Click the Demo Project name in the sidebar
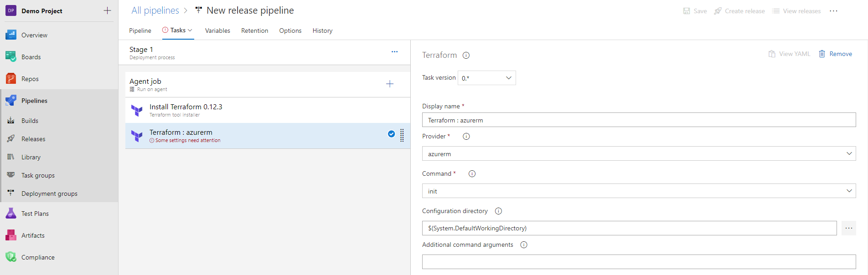The image size is (868, 275). pos(42,11)
